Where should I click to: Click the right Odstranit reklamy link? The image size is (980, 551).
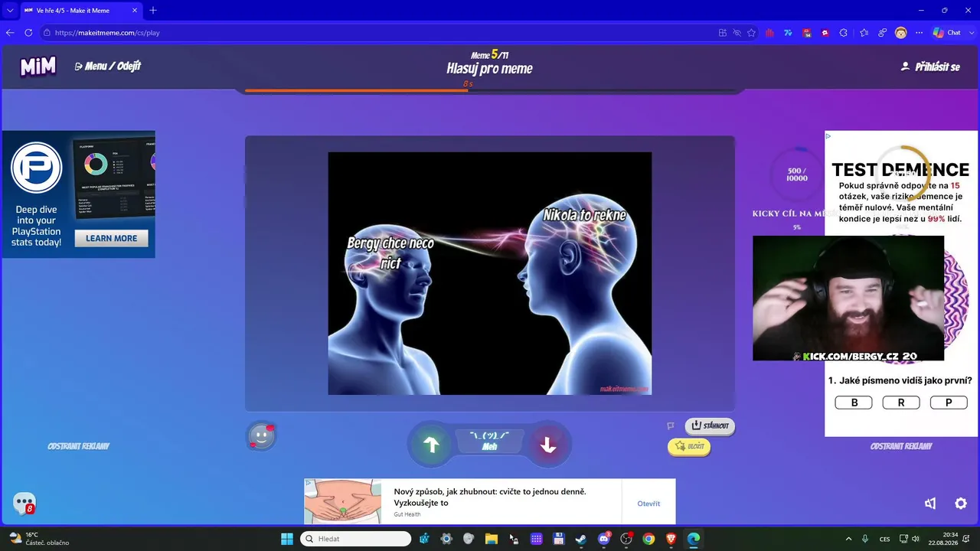coord(901,446)
